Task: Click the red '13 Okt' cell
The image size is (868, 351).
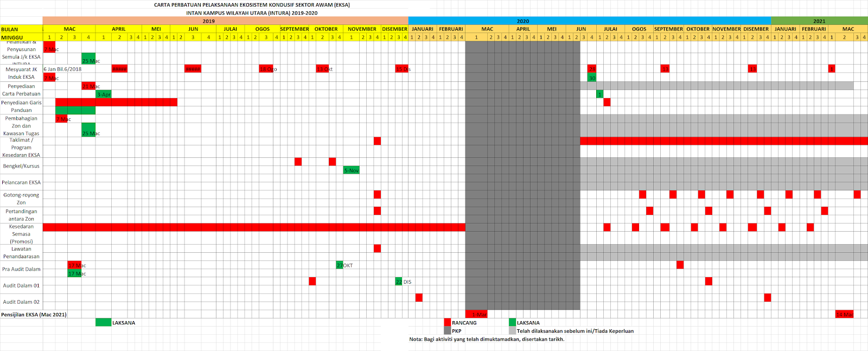Action: coord(323,69)
